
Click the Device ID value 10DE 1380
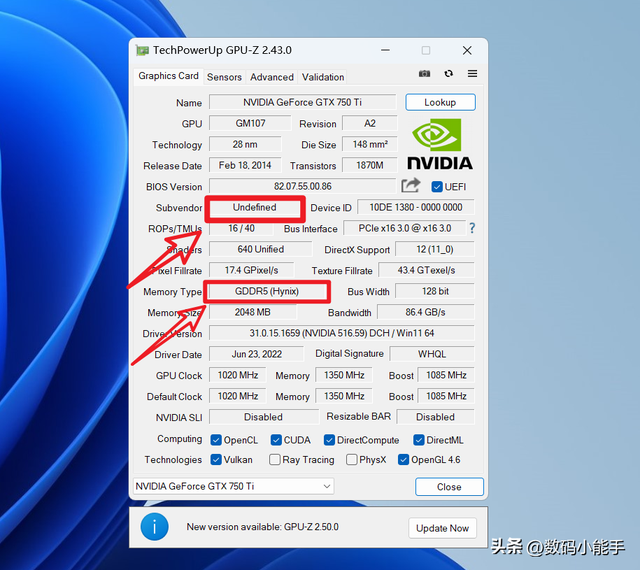point(416,207)
